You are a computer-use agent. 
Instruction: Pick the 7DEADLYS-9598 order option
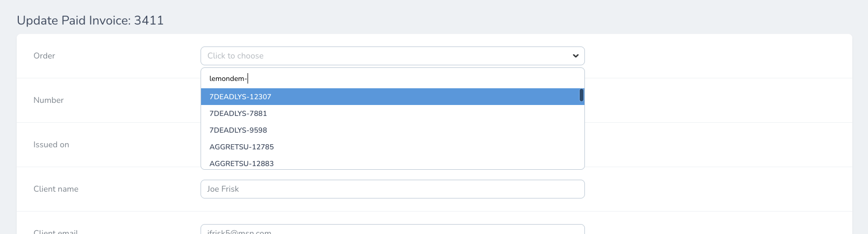(x=238, y=130)
